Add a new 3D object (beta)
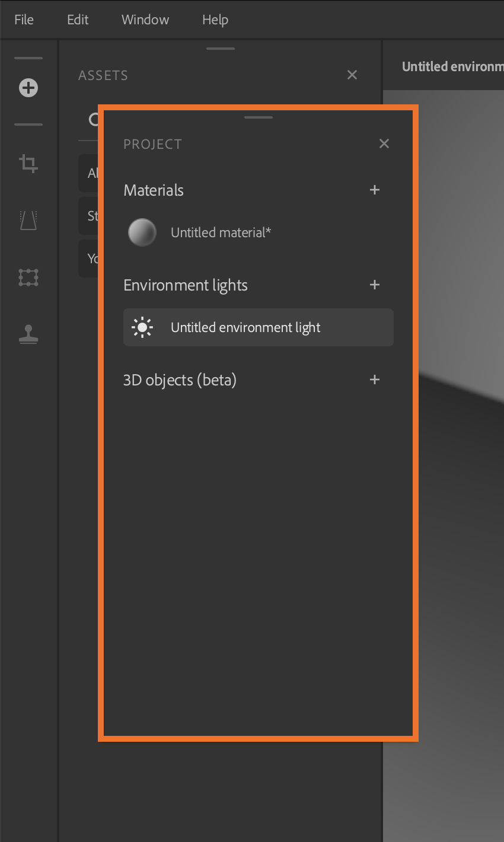 375,380
